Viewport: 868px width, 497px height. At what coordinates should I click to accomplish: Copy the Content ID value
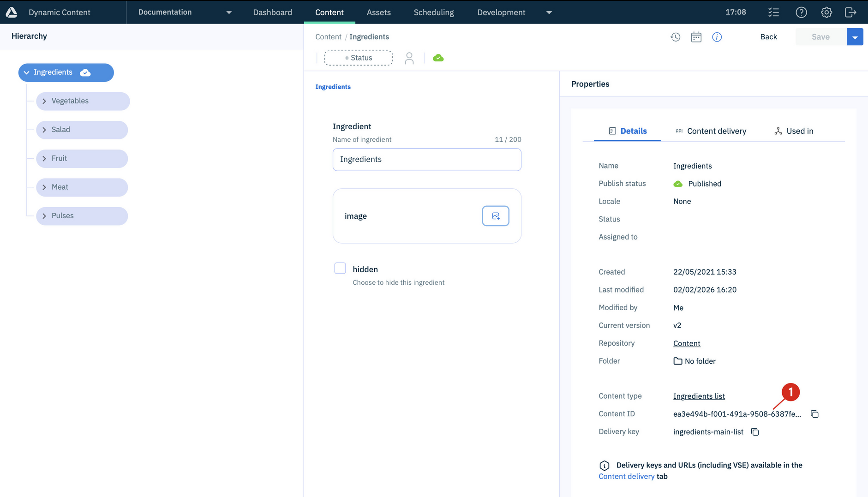pyautogui.click(x=814, y=414)
